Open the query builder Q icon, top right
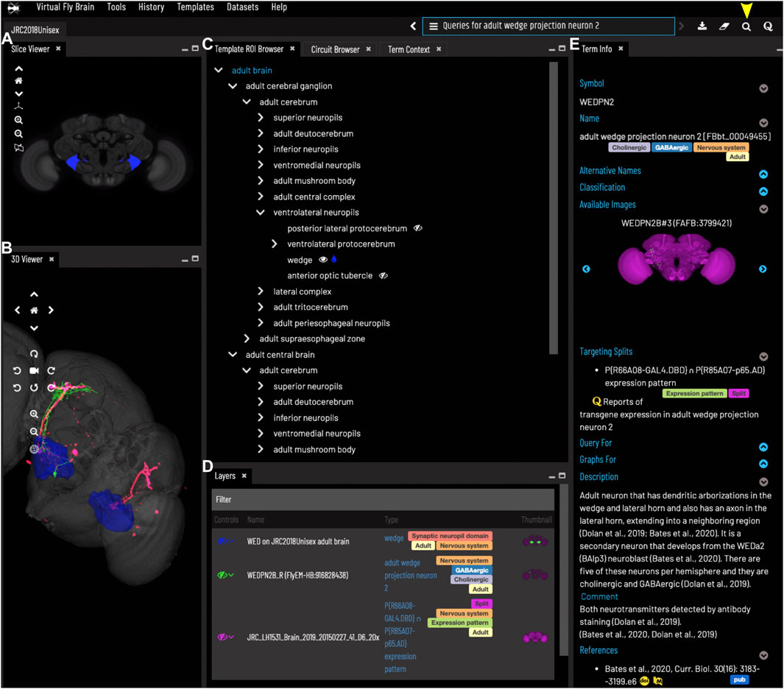Image resolution: width=784 pixels, height=689 pixels. point(768,26)
